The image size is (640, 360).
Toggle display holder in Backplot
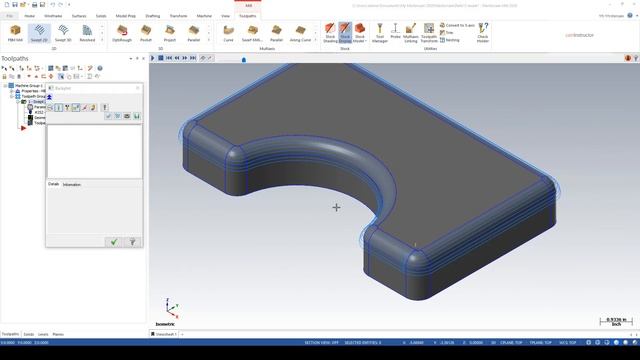point(67,107)
